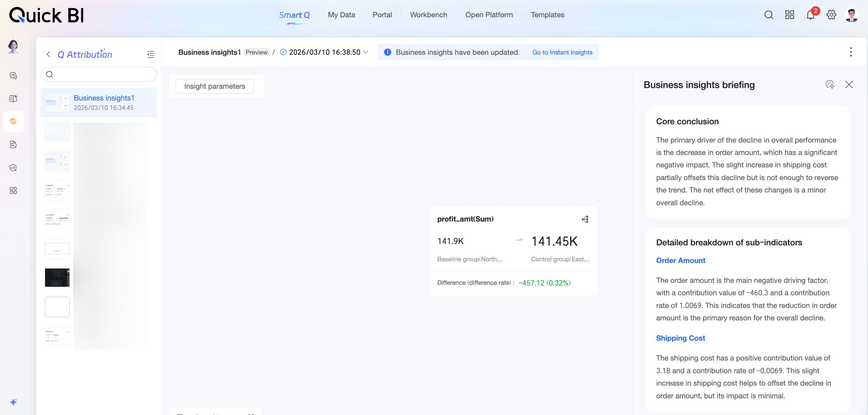
Task: Click the Business insights1 breadcrumb title
Action: pos(209,52)
